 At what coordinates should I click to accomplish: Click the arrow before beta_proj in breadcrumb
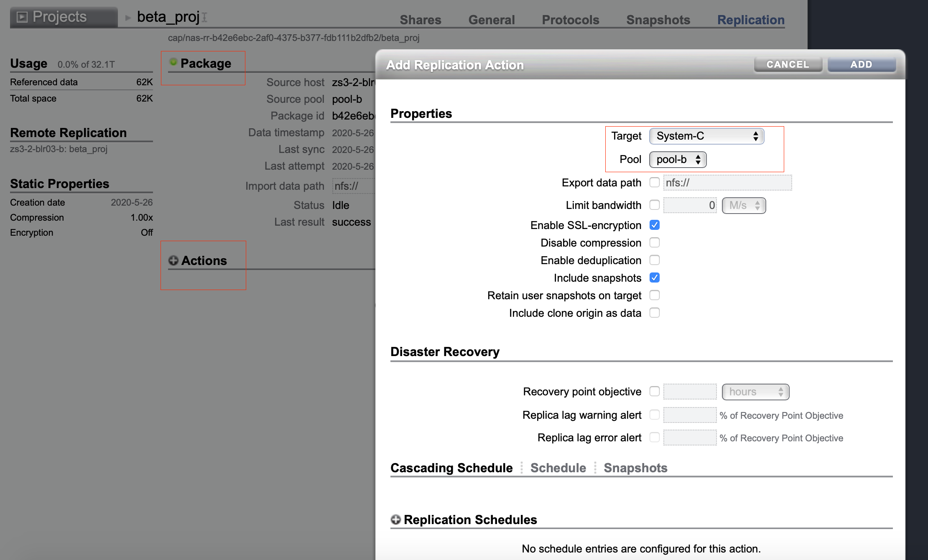127,18
